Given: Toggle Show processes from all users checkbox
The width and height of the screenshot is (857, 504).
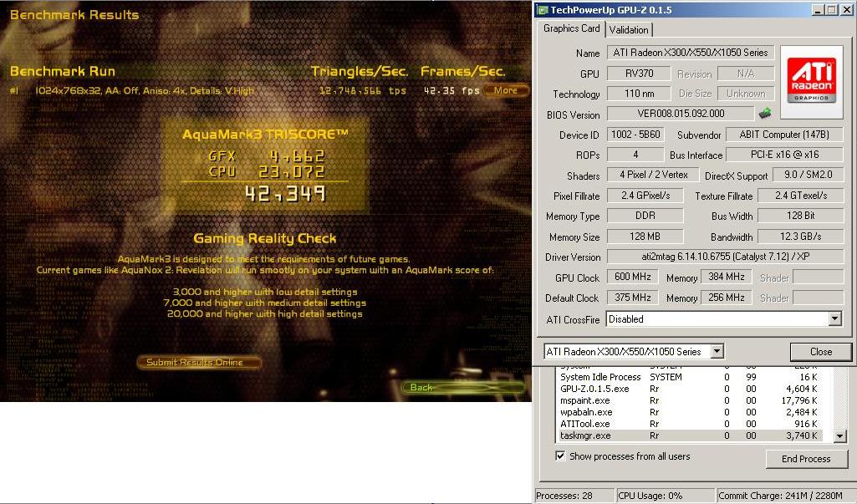Looking at the screenshot, I should click(560, 456).
